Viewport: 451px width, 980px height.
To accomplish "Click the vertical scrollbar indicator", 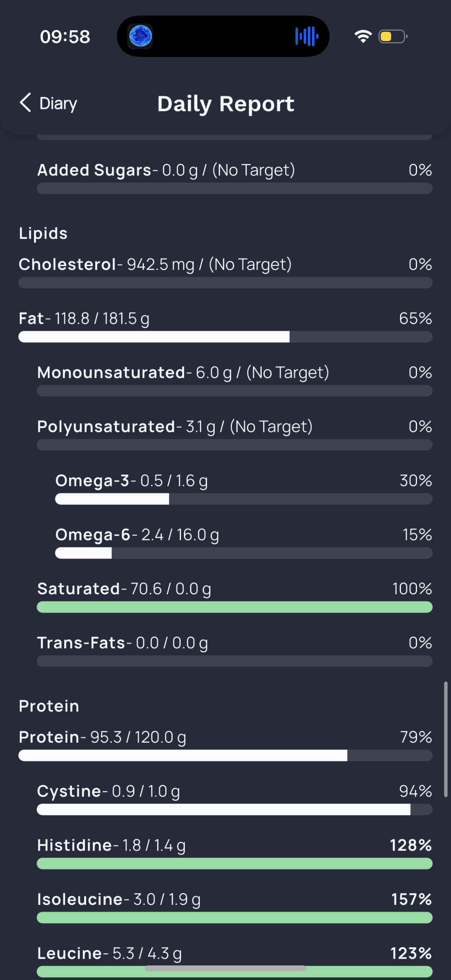I will click(446, 739).
